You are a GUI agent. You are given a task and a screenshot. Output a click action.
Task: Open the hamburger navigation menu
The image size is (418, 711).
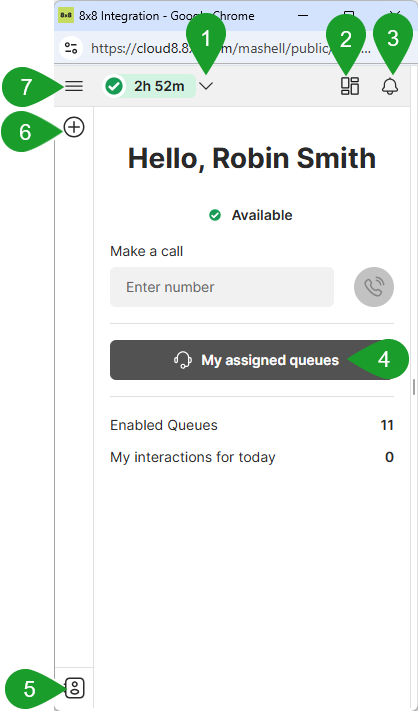click(x=74, y=86)
